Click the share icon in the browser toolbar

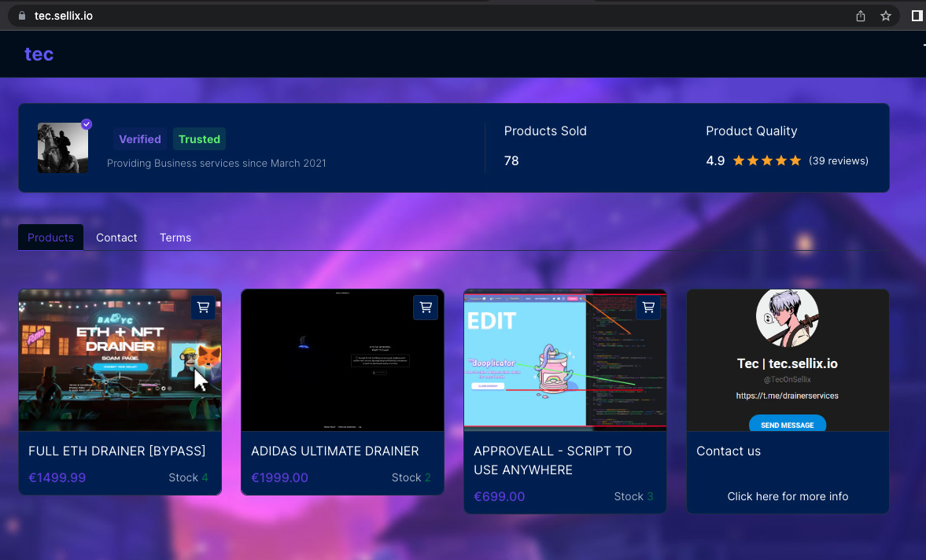click(x=861, y=16)
